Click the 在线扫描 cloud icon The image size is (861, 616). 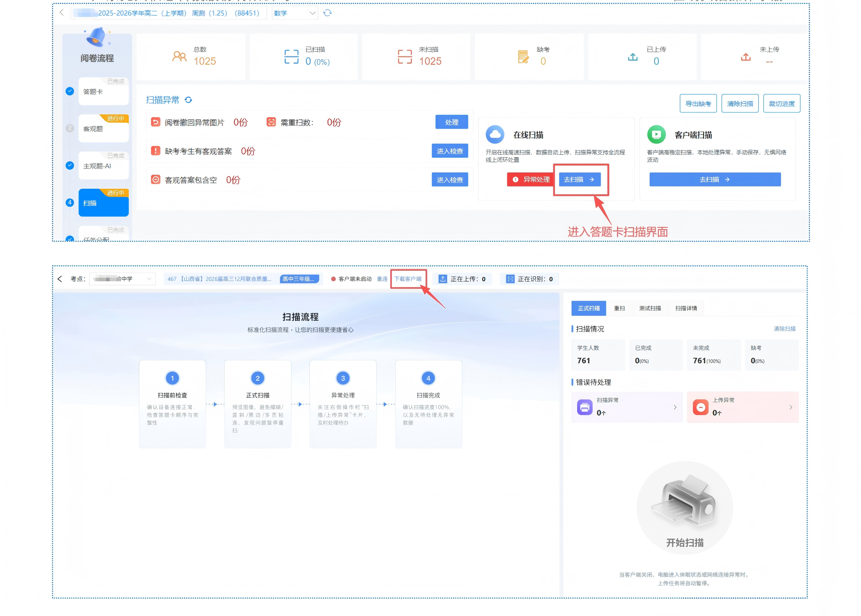pyautogui.click(x=494, y=134)
